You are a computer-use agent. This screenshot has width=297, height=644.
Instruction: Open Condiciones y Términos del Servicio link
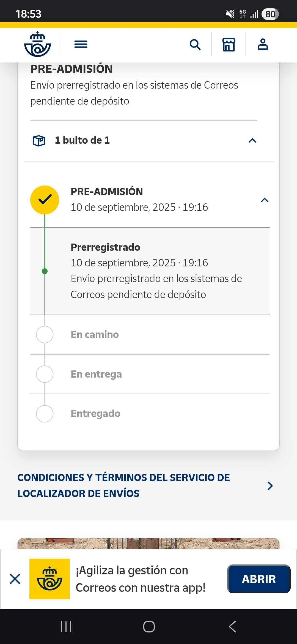124,485
